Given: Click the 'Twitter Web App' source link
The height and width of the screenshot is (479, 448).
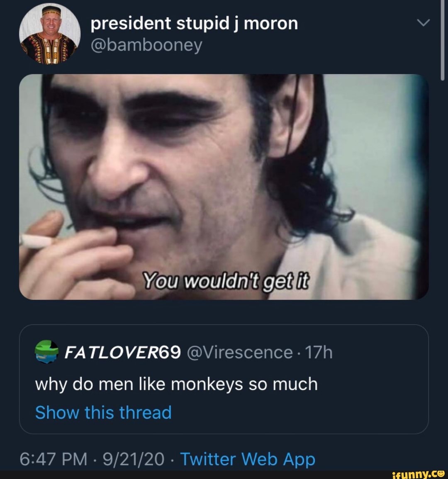Looking at the screenshot, I should (x=249, y=459).
